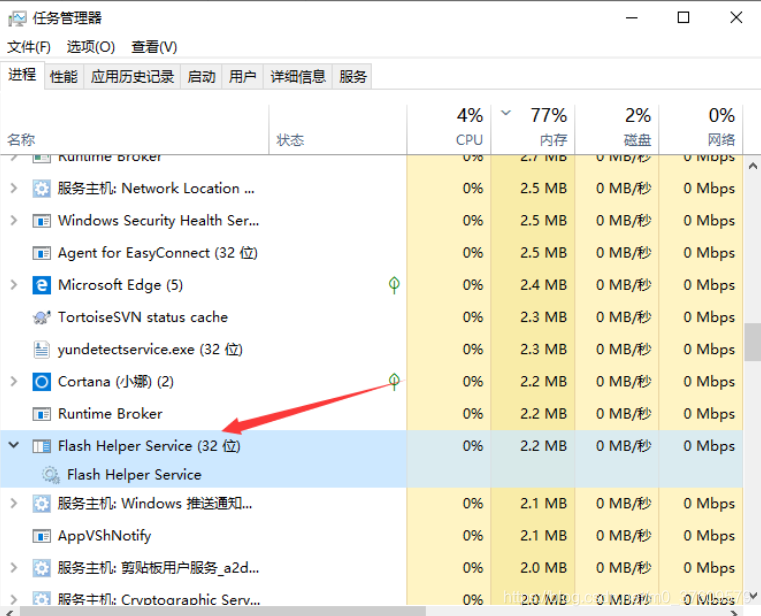Switch to the 应用历史记录 tab
Screen dimensions: 761x616
(132, 77)
